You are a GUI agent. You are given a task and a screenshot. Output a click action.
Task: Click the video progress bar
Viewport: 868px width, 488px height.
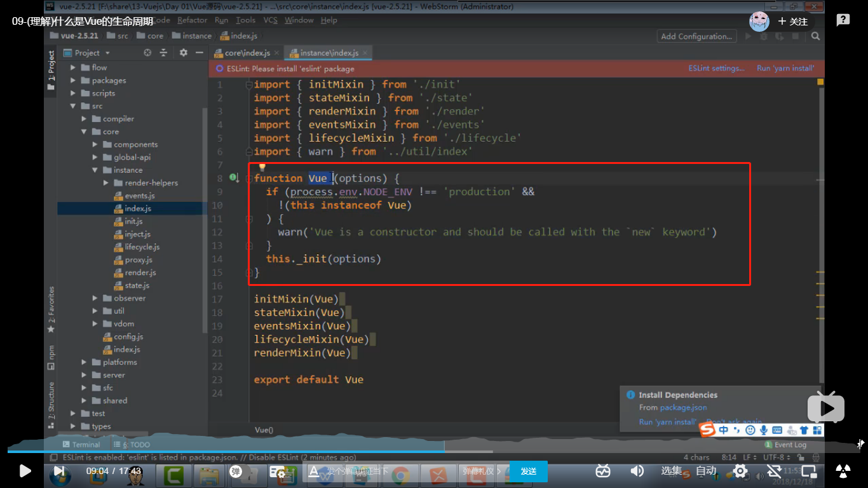click(434, 452)
